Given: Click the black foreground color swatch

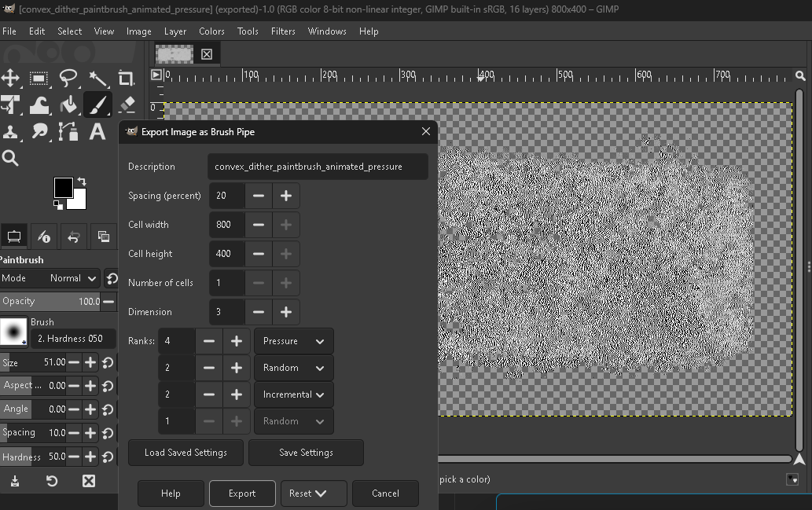Looking at the screenshot, I should pyautogui.click(x=63, y=188).
